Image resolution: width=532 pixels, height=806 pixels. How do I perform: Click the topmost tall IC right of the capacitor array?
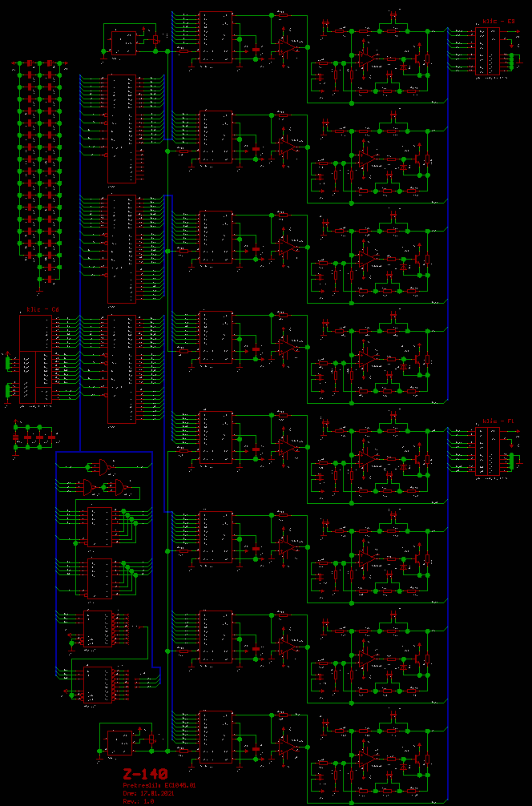coord(122,128)
